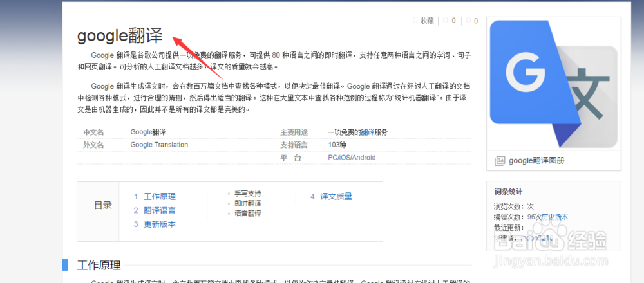Click the 中文名 field label
644x283 pixels.
tap(93, 132)
